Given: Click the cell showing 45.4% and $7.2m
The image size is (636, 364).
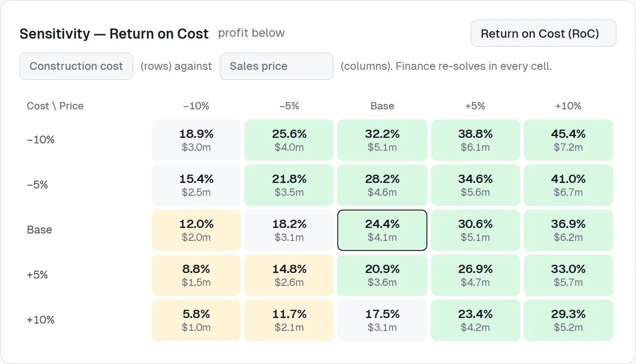Looking at the screenshot, I should [568, 140].
